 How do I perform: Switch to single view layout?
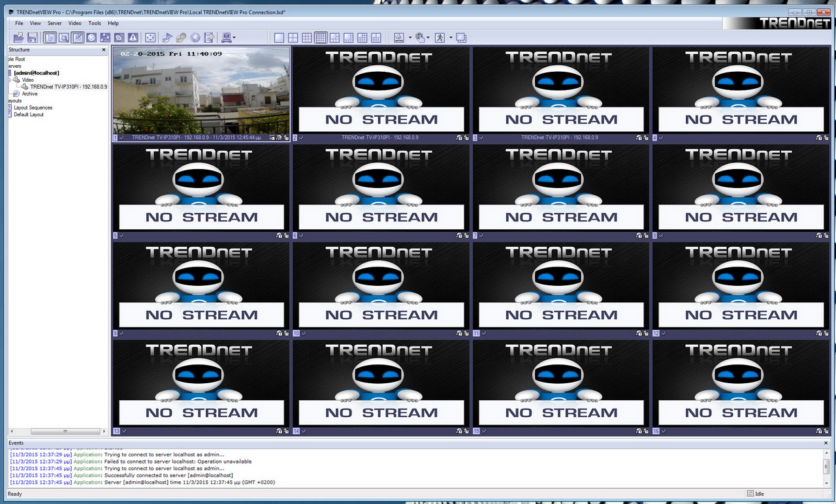point(280,38)
